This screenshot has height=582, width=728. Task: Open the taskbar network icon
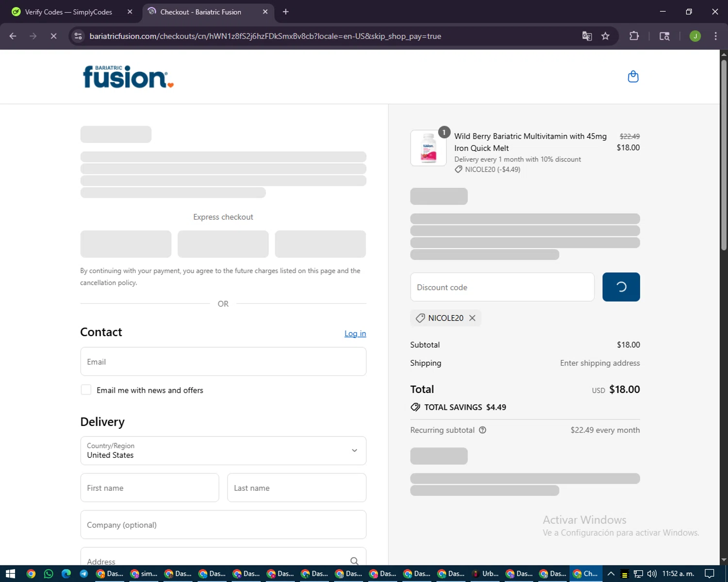tap(638, 574)
